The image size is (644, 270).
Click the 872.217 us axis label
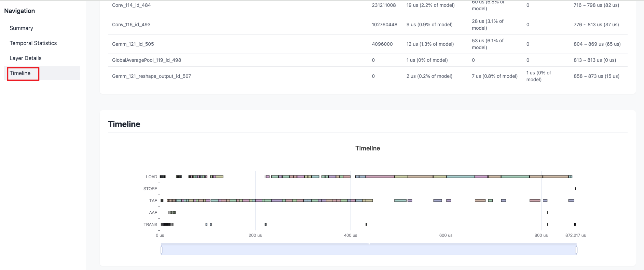575,236
